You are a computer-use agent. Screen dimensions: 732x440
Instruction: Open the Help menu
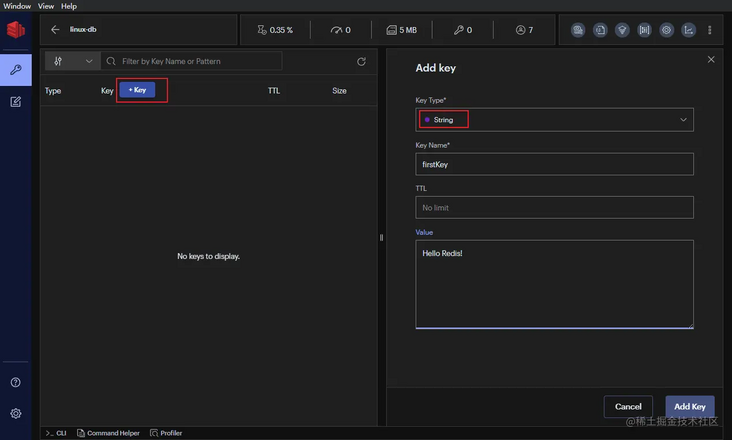coord(69,6)
